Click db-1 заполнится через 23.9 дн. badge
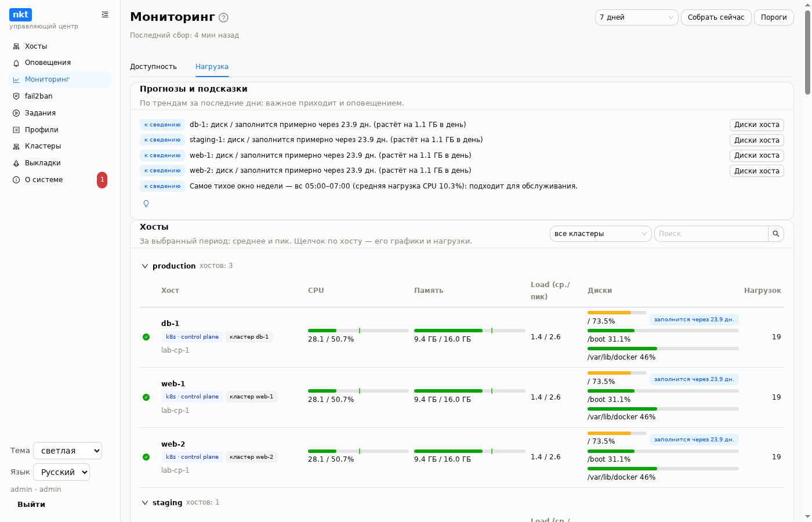Image resolution: width=812 pixels, height=522 pixels. (694, 320)
